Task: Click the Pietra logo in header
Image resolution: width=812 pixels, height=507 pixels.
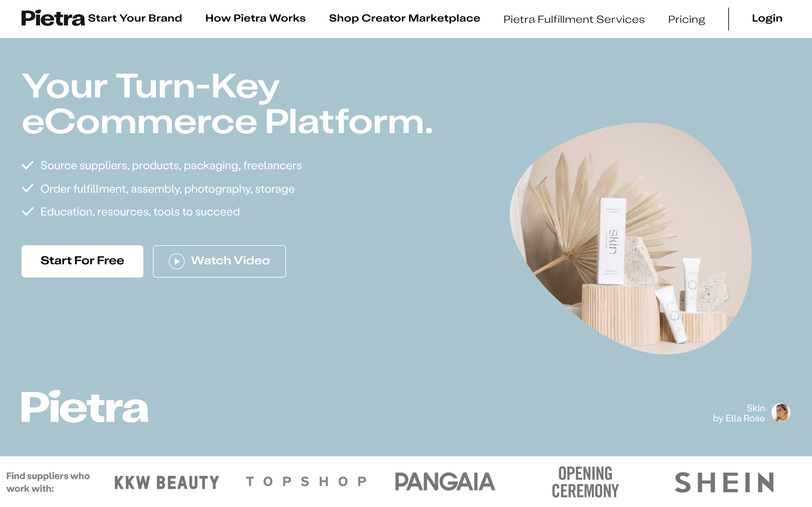Action: [x=53, y=18]
